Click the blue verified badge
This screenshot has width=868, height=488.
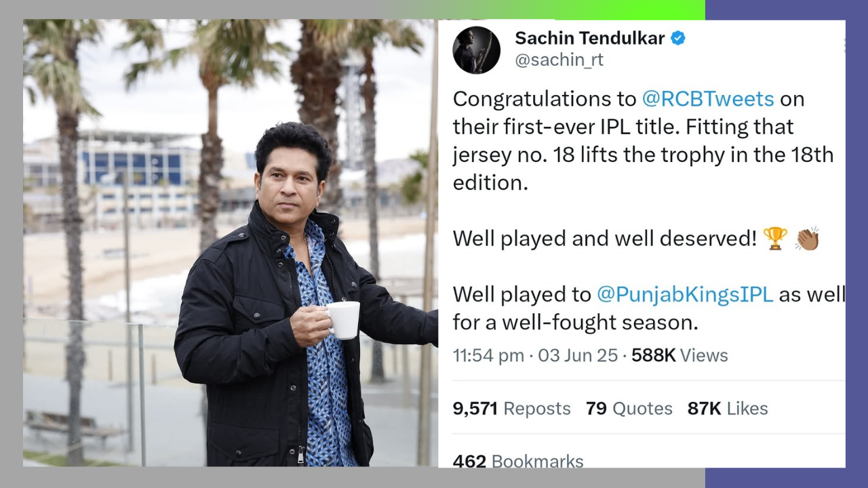[x=678, y=38]
